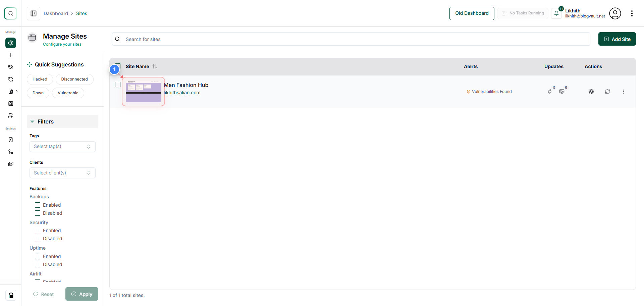
Task: Check the Security Disabled filter
Action: tap(38, 239)
